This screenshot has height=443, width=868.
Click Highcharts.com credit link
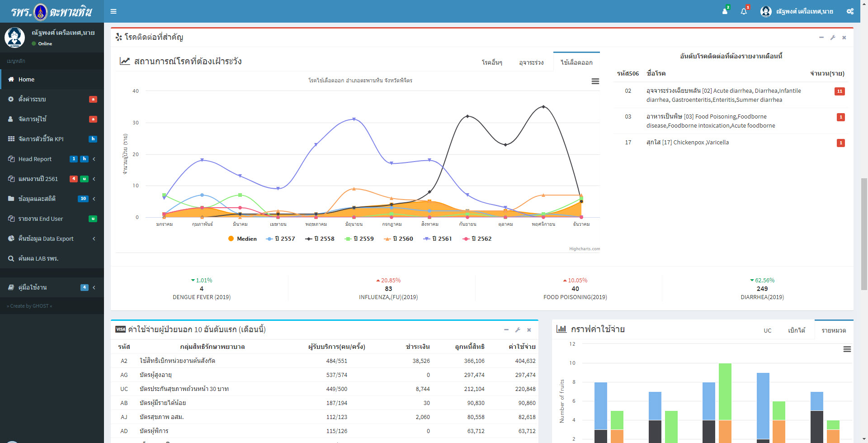point(585,249)
